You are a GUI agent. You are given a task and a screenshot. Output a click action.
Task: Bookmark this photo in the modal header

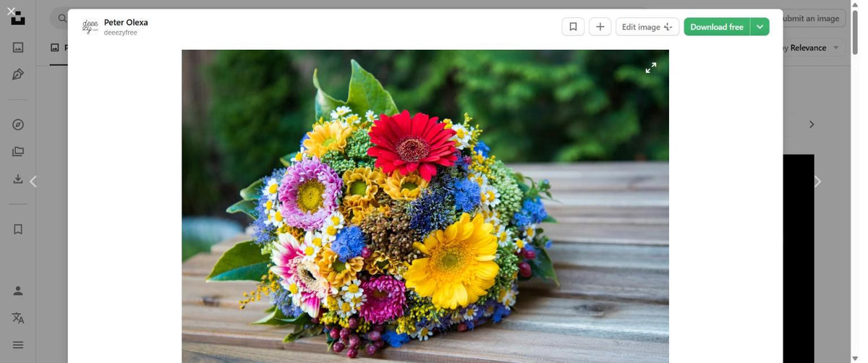pyautogui.click(x=573, y=27)
